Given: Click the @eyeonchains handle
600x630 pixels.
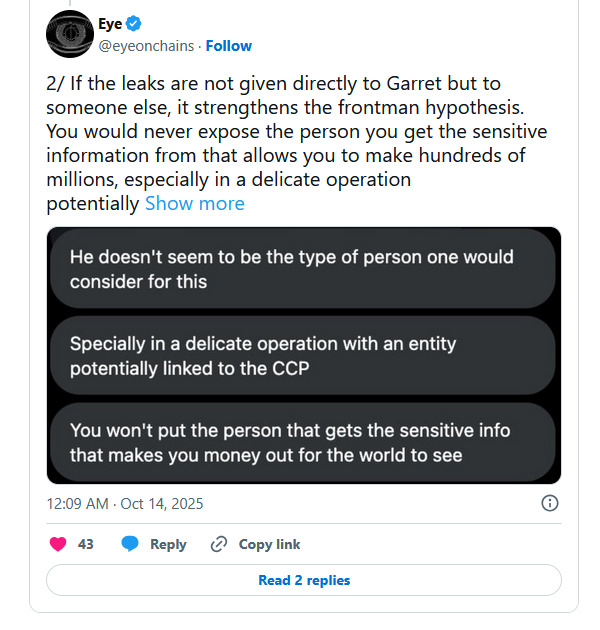Looking at the screenshot, I should click(147, 46).
